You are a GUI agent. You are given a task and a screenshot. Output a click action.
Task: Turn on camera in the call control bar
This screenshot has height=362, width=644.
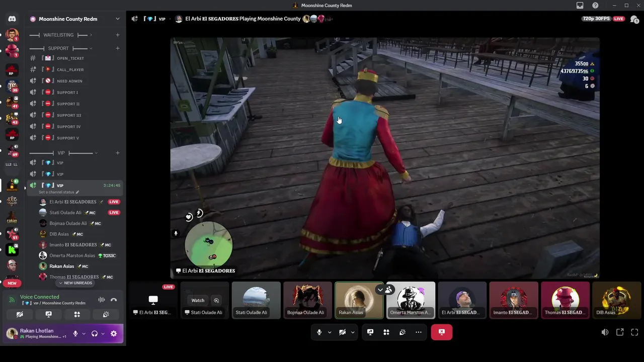point(342,332)
